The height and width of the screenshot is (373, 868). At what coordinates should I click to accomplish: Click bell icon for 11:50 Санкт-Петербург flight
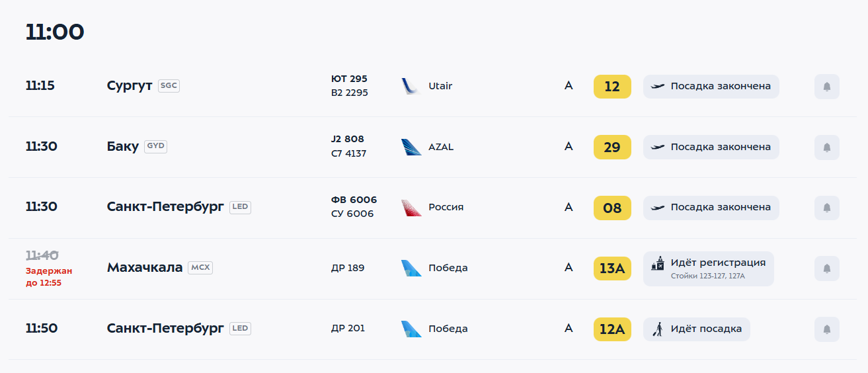[x=826, y=329]
